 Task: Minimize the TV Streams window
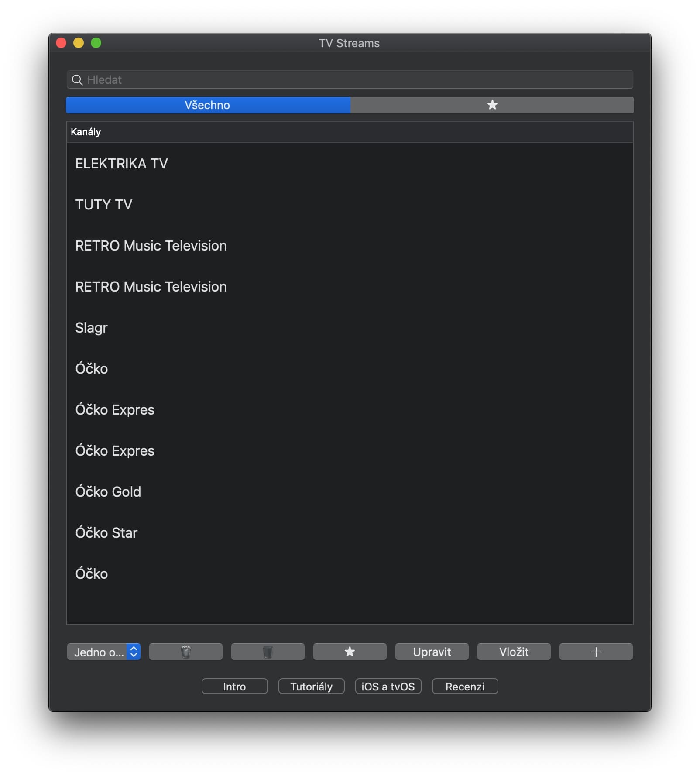[x=79, y=43]
